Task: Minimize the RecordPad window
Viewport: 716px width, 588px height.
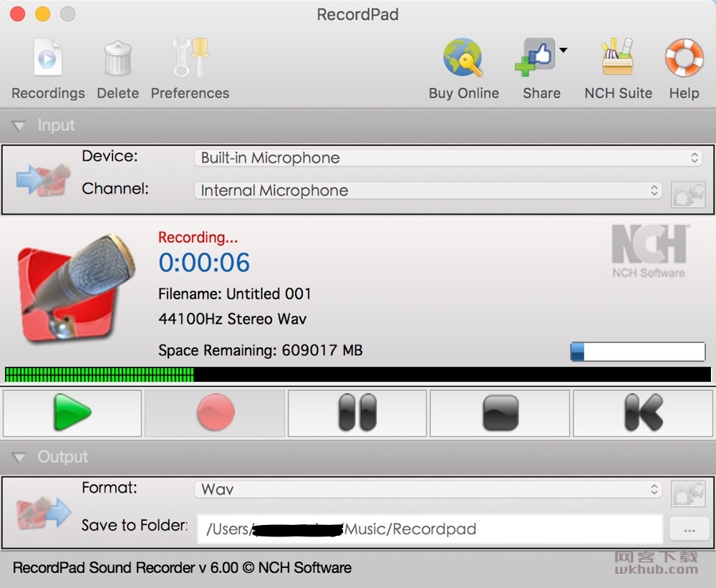Action: pyautogui.click(x=42, y=14)
